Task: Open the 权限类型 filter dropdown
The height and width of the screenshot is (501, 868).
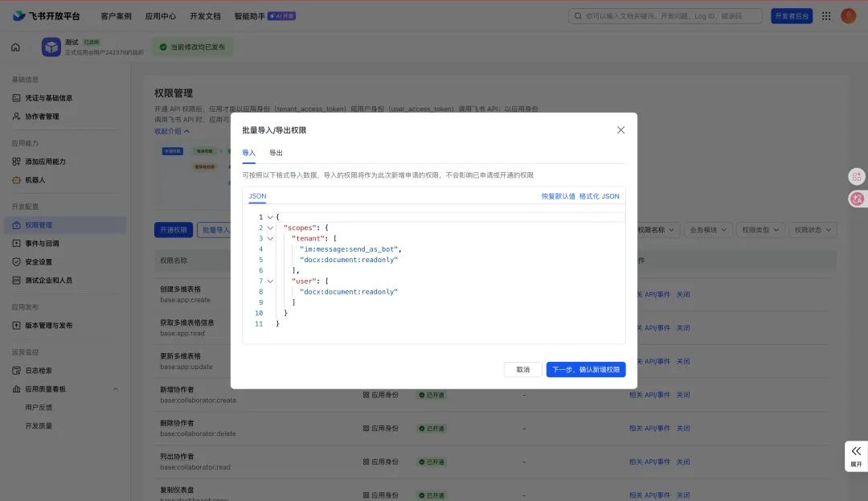Action: [x=760, y=230]
